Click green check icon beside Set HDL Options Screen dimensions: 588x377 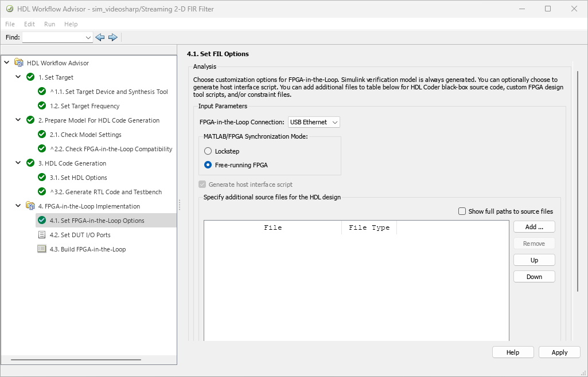point(41,178)
